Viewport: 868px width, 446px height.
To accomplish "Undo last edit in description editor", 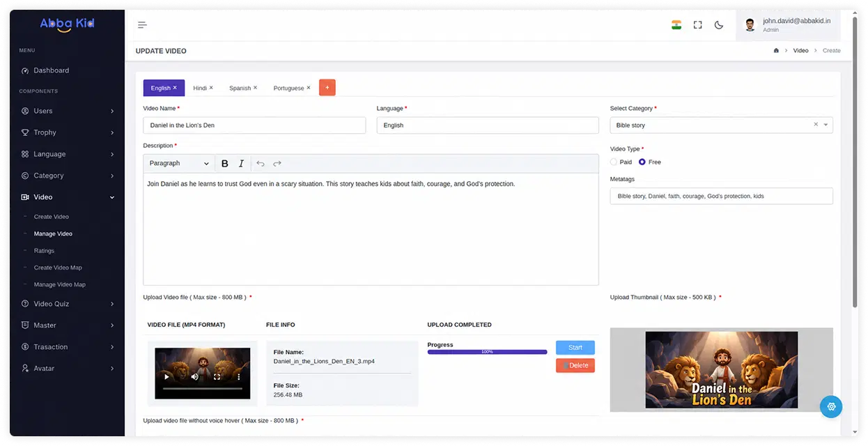I will 261,164.
